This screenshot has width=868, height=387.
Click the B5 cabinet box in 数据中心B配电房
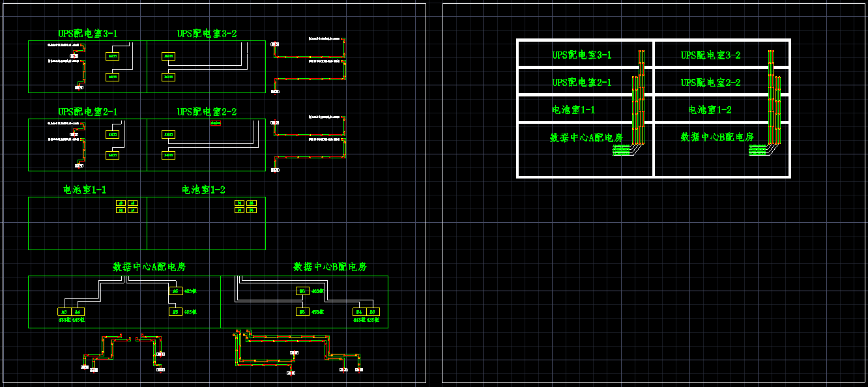click(x=302, y=312)
